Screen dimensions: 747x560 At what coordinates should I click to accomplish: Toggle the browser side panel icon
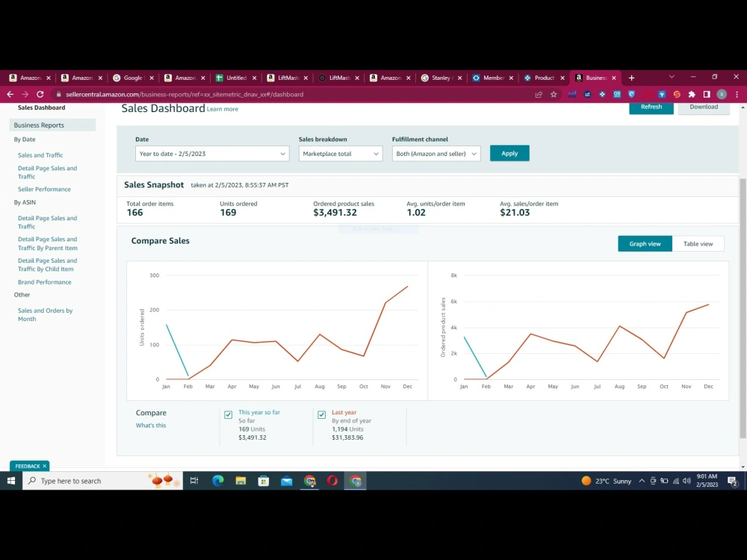(707, 94)
